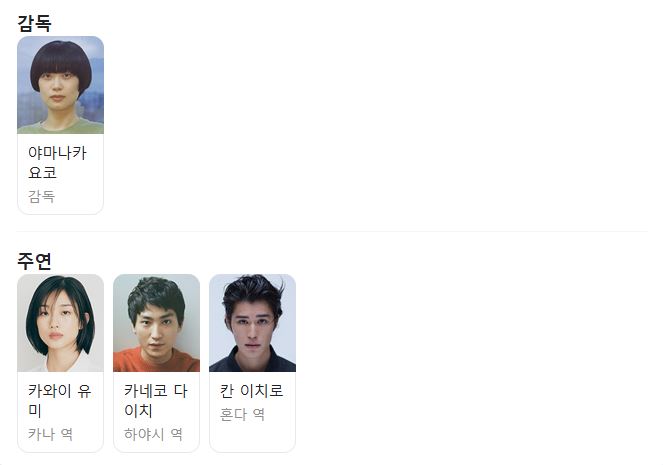Select the 하야시 역 role label
Viewport: 663px width, 465px height.
click(x=153, y=434)
